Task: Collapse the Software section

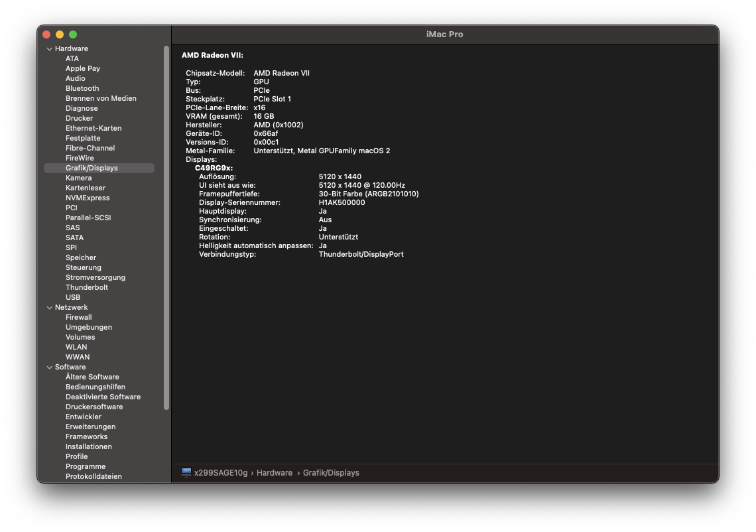Action: (49, 367)
